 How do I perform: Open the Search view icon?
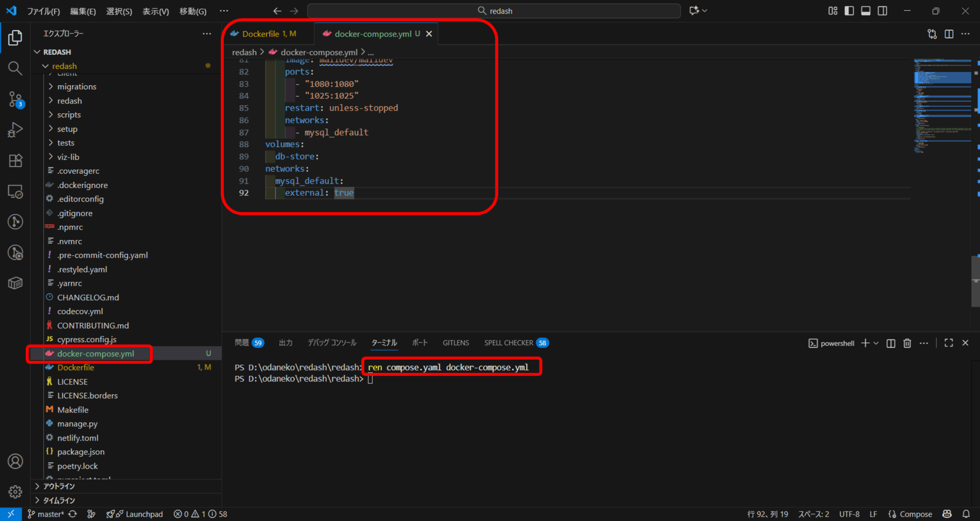tap(15, 68)
